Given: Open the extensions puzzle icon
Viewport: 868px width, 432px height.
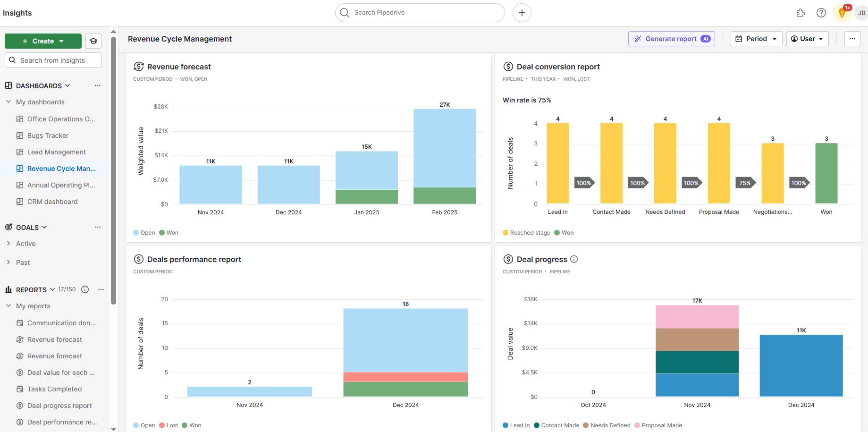Looking at the screenshot, I should (x=801, y=13).
